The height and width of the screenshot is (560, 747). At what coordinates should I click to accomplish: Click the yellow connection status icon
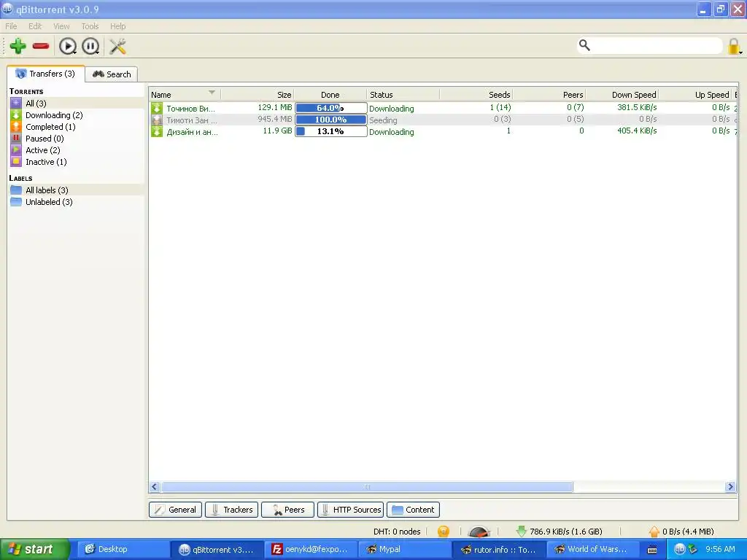pyautogui.click(x=443, y=531)
